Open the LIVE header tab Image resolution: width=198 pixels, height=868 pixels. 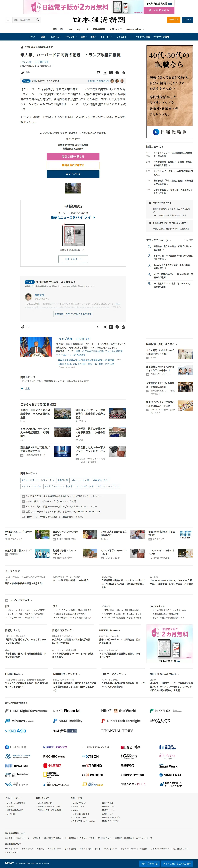tap(70, 29)
